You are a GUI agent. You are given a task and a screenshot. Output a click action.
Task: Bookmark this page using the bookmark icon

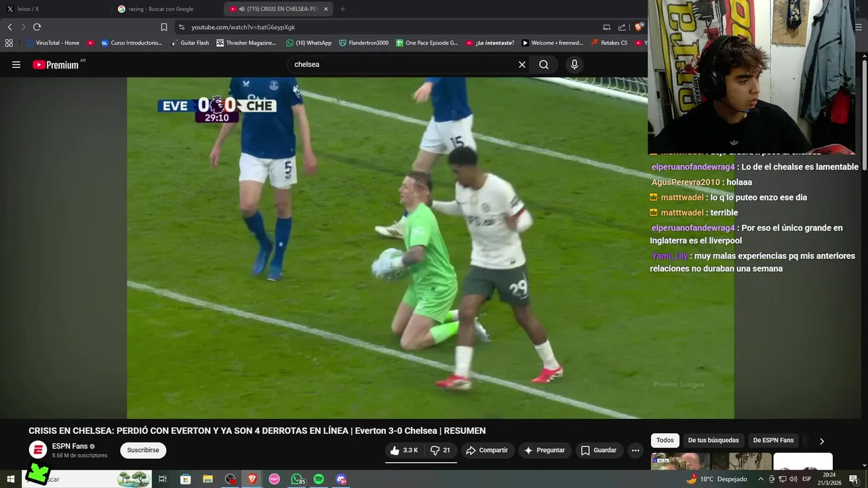pos(163,27)
